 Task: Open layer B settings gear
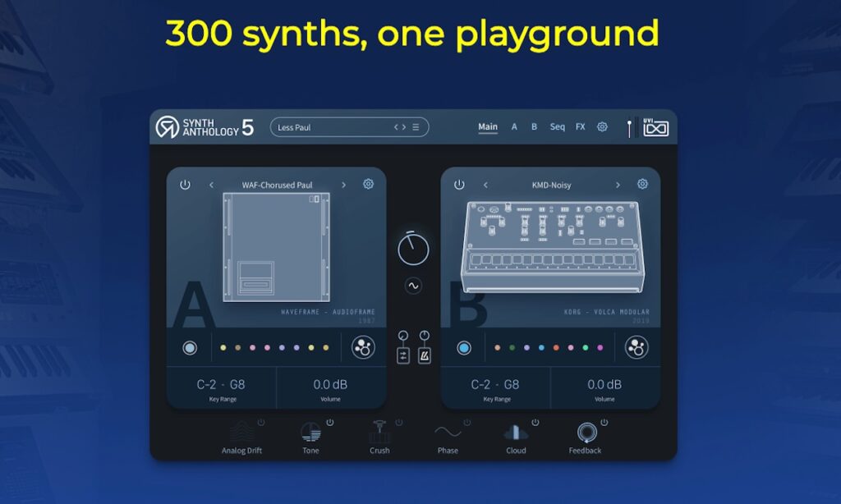[642, 184]
